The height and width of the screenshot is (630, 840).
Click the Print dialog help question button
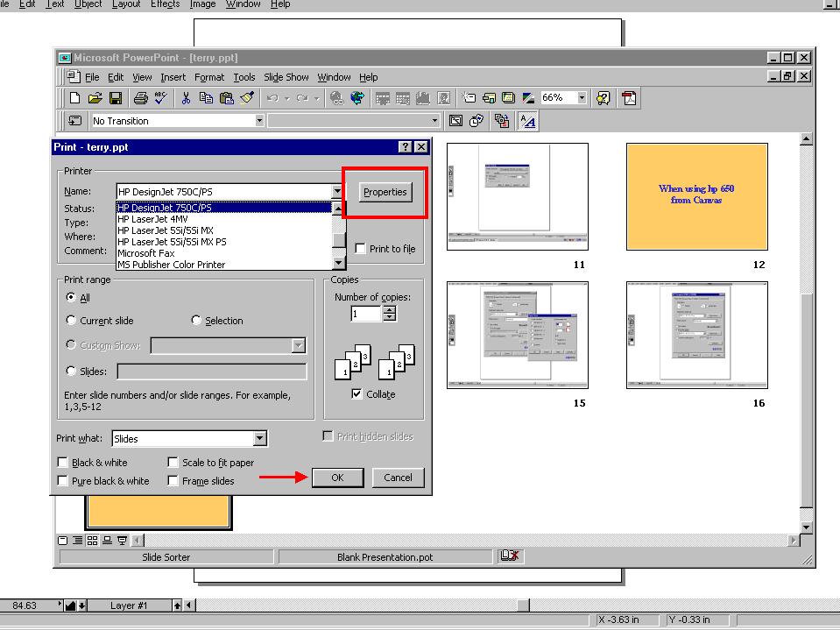pos(406,147)
